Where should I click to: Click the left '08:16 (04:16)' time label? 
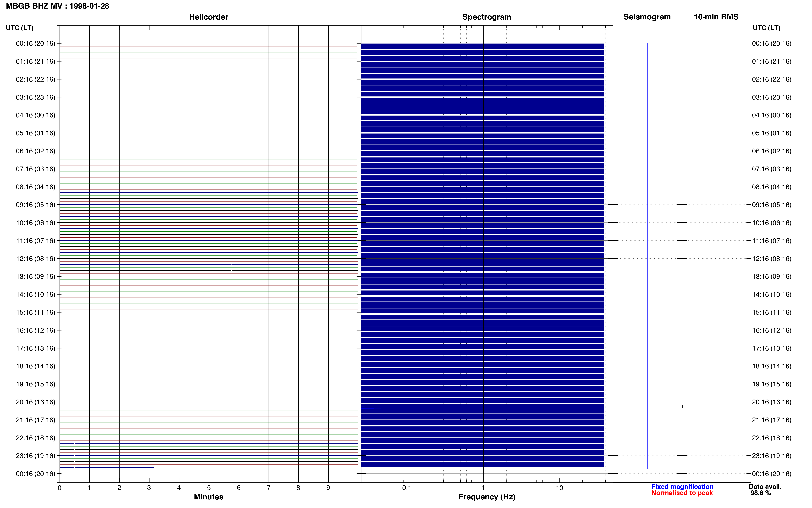click(x=36, y=187)
